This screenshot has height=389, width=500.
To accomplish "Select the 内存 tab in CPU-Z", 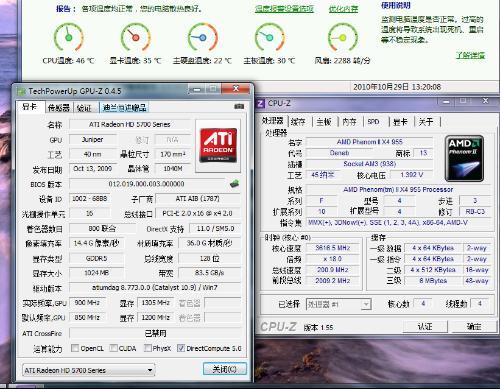I will (349, 122).
